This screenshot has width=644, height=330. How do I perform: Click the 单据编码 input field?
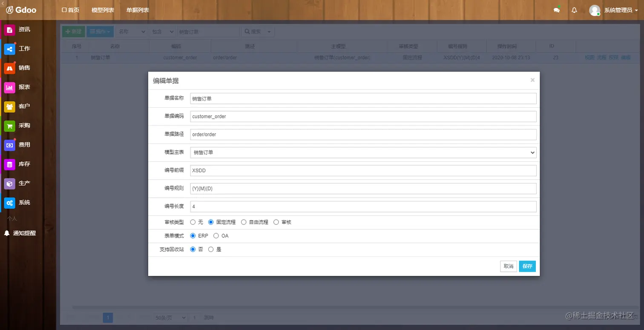363,116
